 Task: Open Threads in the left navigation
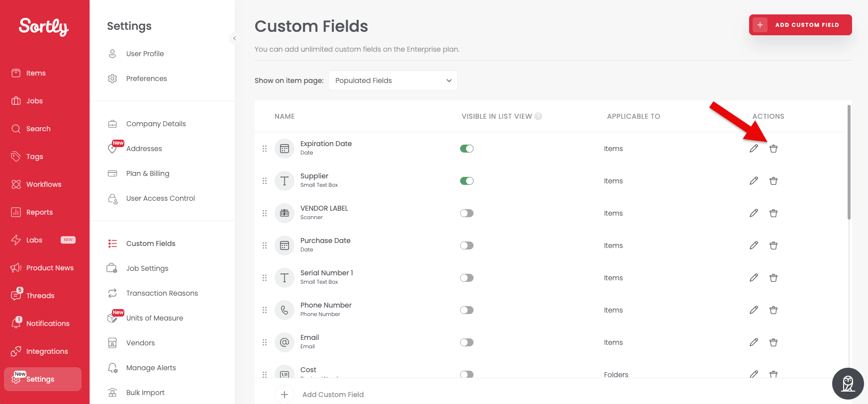pos(33,296)
